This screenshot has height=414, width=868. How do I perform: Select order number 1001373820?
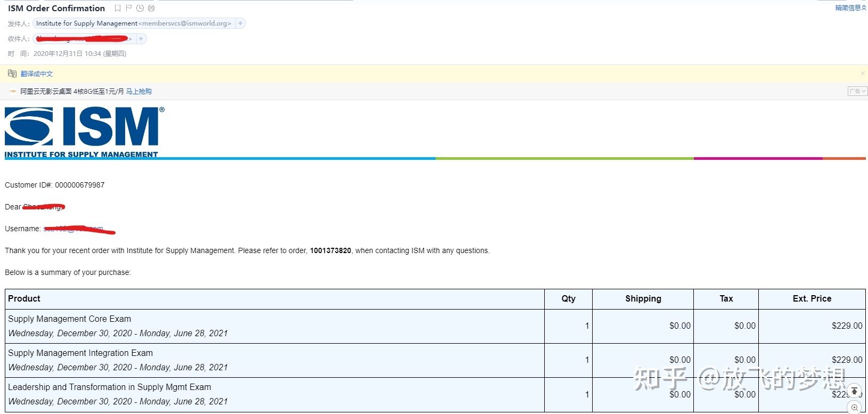pos(331,250)
